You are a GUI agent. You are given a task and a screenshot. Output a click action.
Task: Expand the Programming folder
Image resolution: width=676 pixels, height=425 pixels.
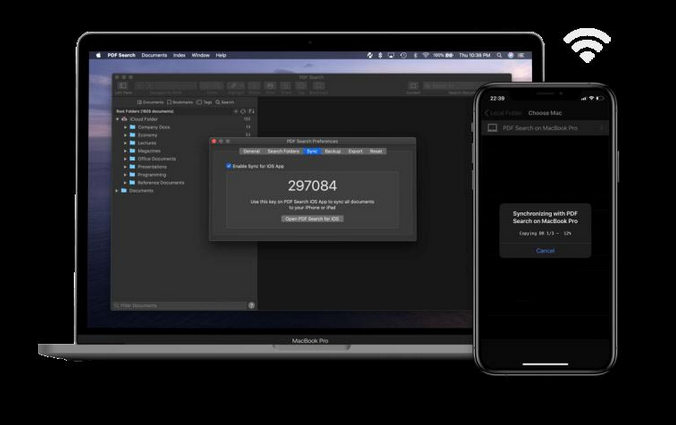pyautogui.click(x=125, y=175)
